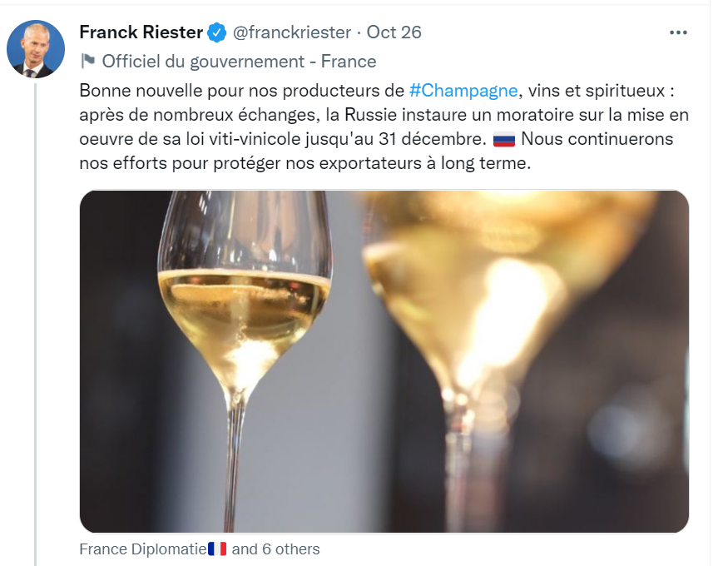Open Franck Riester display name link
The width and height of the screenshot is (728, 566).
click(x=141, y=32)
